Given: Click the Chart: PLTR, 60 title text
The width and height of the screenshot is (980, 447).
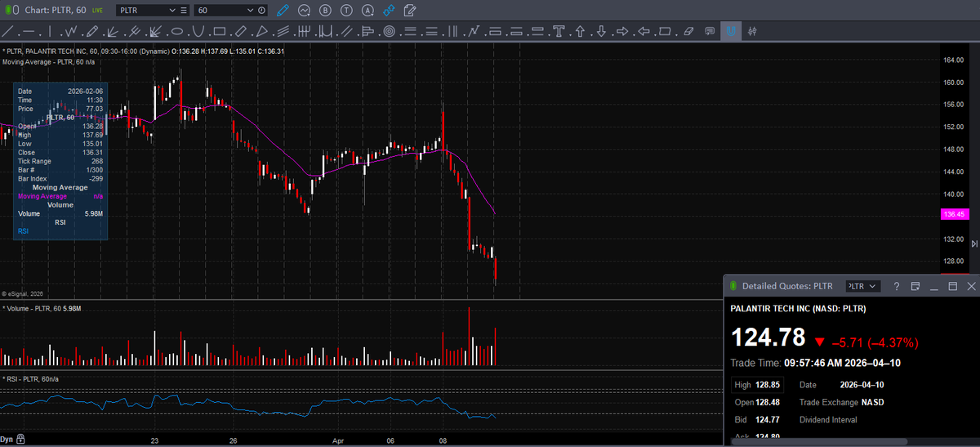Looking at the screenshot, I should click(56, 10).
